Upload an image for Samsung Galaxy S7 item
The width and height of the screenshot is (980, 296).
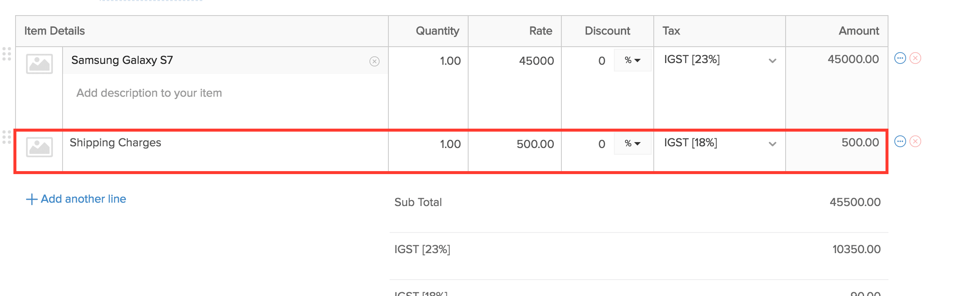[x=39, y=64]
